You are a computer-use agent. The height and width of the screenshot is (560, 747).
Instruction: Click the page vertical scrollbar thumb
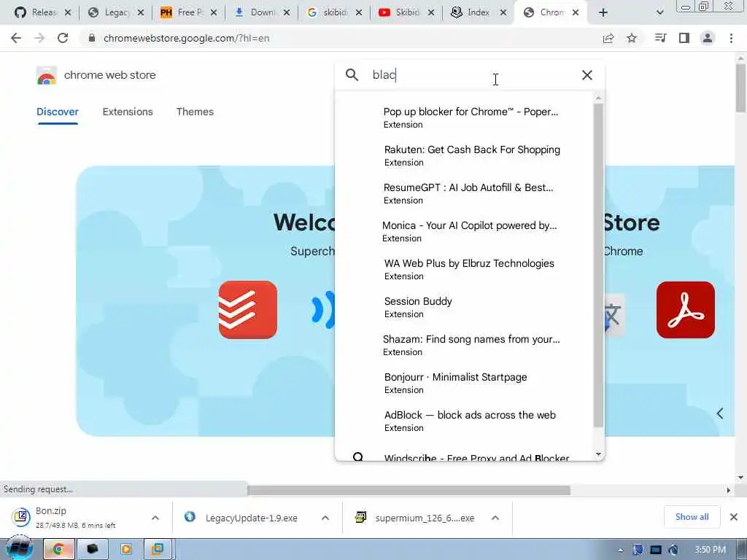point(740,87)
